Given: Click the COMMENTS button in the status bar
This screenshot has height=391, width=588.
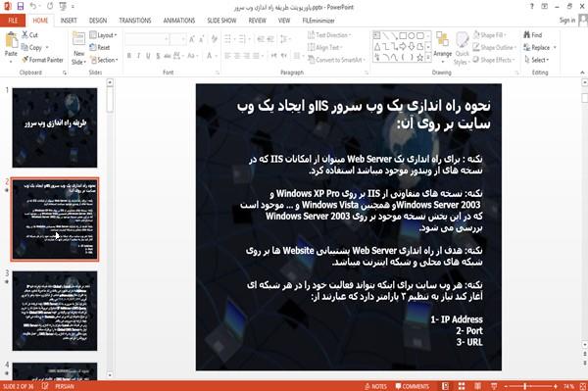Looking at the screenshot, I should tap(412, 386).
